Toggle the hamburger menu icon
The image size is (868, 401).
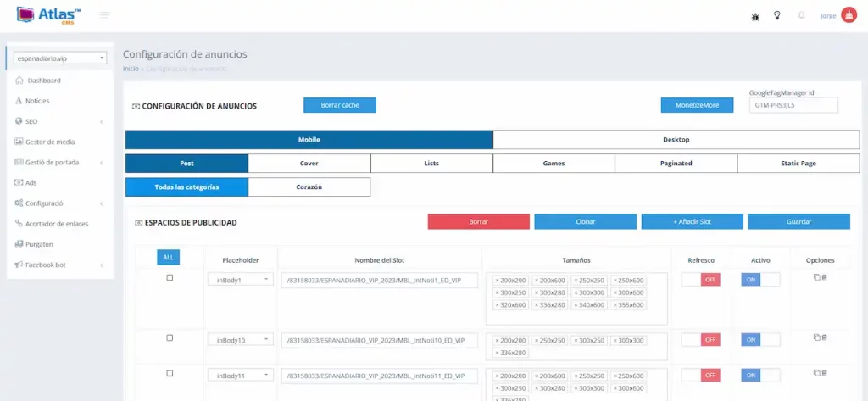(104, 15)
